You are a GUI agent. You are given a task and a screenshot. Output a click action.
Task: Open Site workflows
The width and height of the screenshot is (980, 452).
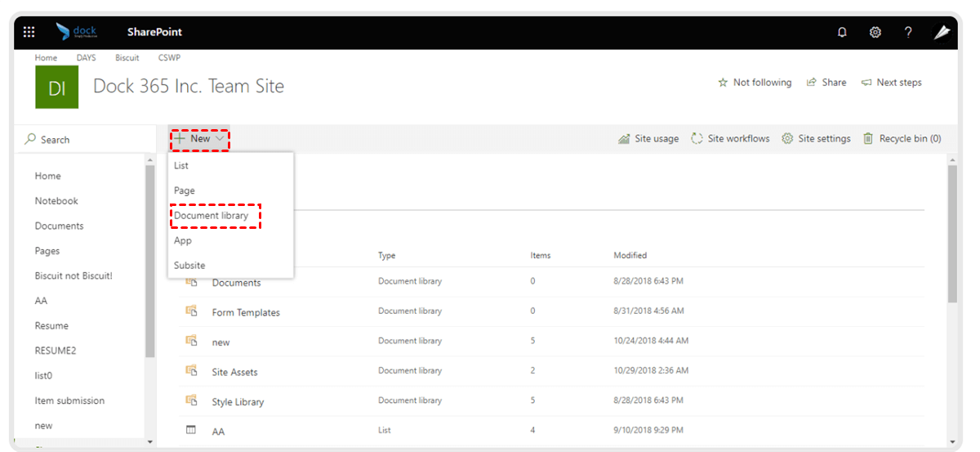click(x=730, y=139)
